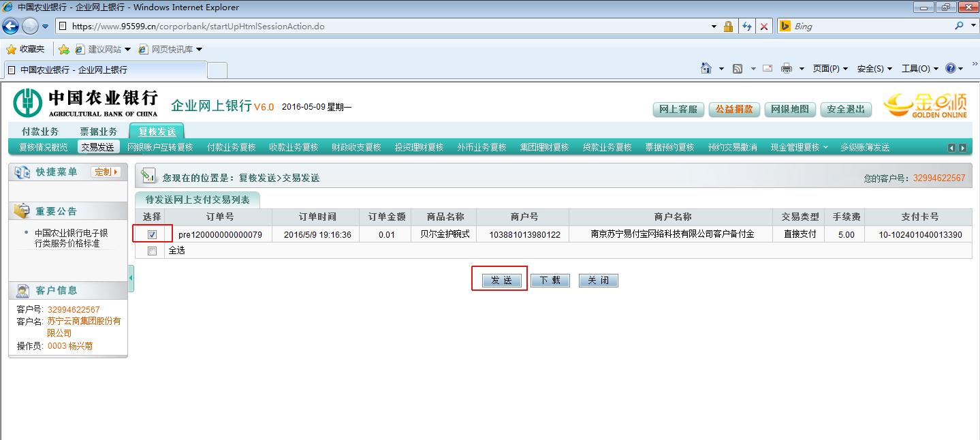Click the refresh icon beside address bar
The image size is (980, 440).
coord(747,27)
